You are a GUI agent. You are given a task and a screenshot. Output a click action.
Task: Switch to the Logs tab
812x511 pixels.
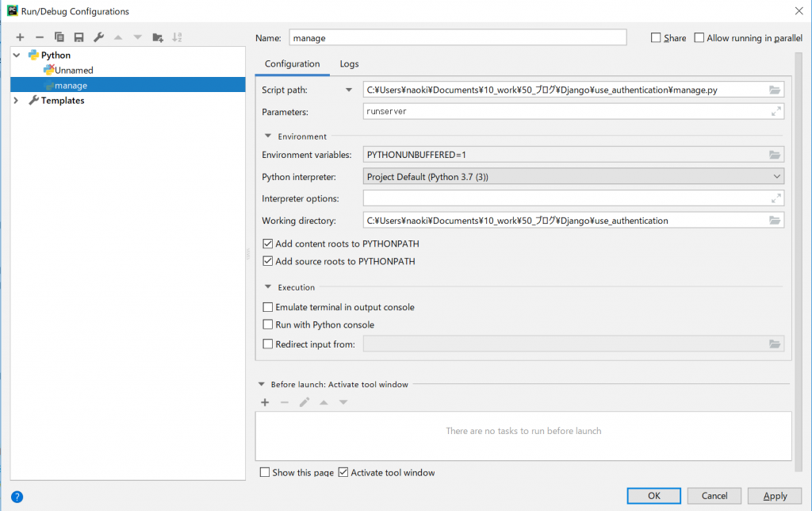(349, 63)
